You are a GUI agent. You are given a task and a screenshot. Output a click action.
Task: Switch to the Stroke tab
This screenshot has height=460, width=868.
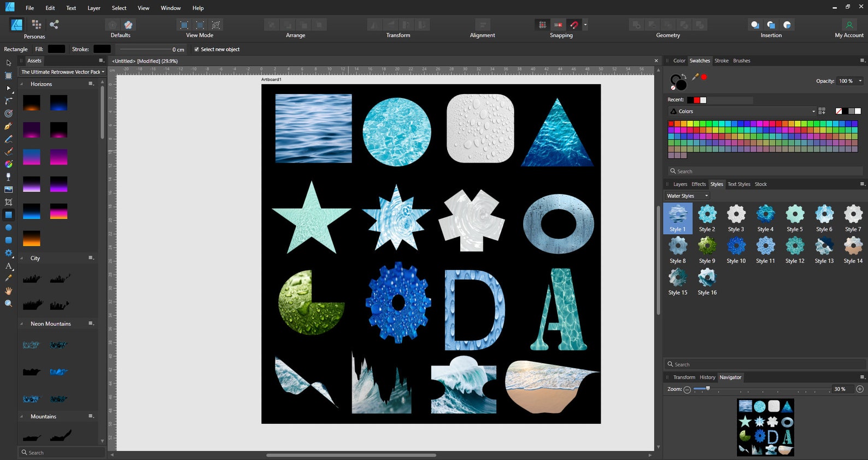[722, 61]
